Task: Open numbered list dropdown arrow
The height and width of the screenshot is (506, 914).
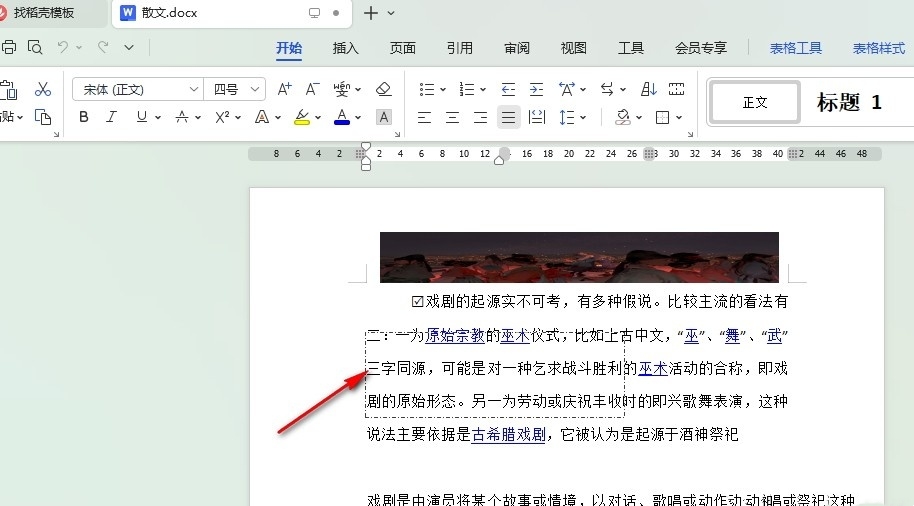Action: click(483, 90)
